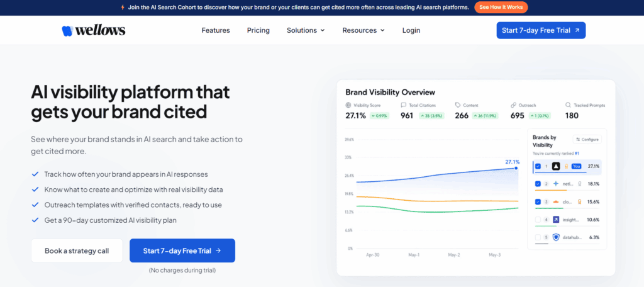Uncheck the rank 1 'You' brand checkbox

pos(538,166)
